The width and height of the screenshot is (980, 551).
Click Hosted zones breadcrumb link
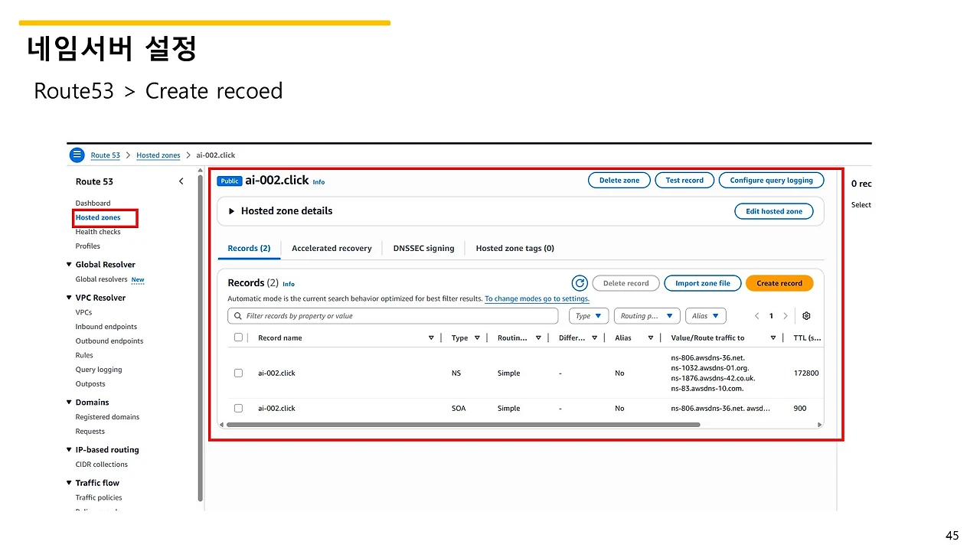(x=158, y=155)
